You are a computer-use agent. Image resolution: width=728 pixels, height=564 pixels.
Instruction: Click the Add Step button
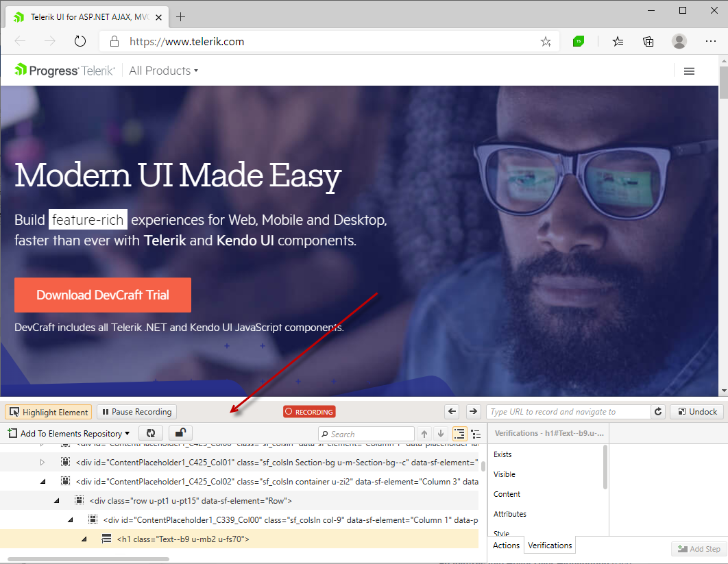pos(699,549)
